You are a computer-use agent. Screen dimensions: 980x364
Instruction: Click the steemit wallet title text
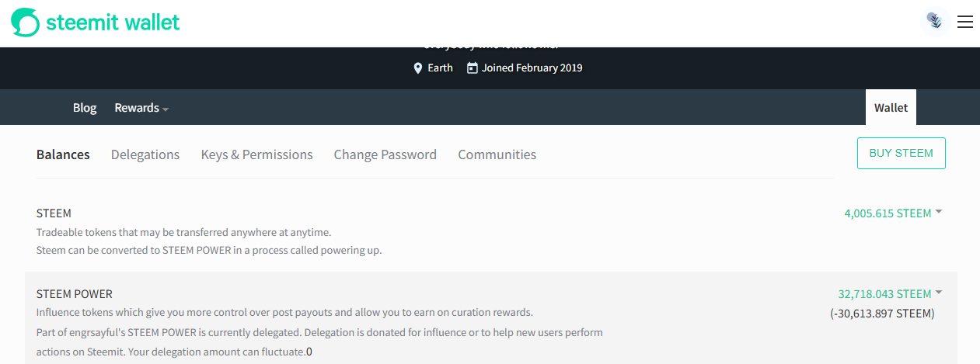pyautogui.click(x=113, y=23)
